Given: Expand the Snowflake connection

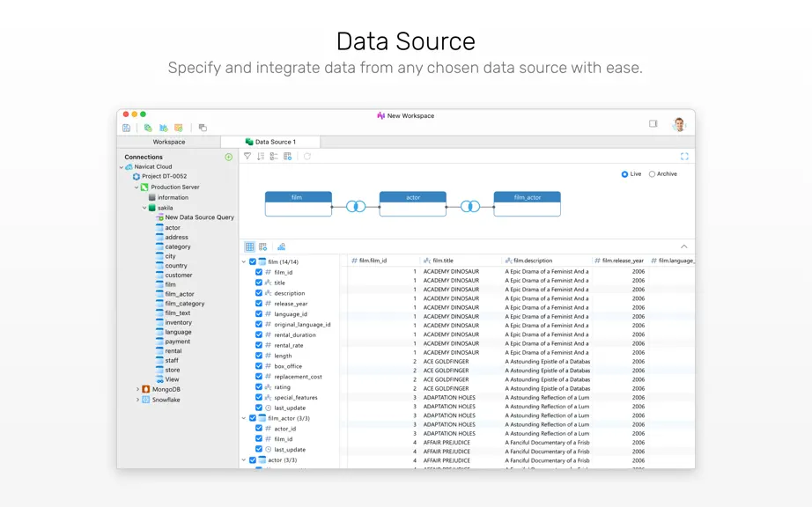Looking at the screenshot, I should click(x=137, y=400).
